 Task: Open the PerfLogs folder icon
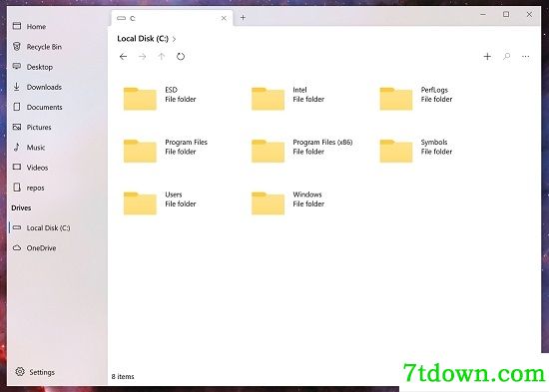coord(396,99)
